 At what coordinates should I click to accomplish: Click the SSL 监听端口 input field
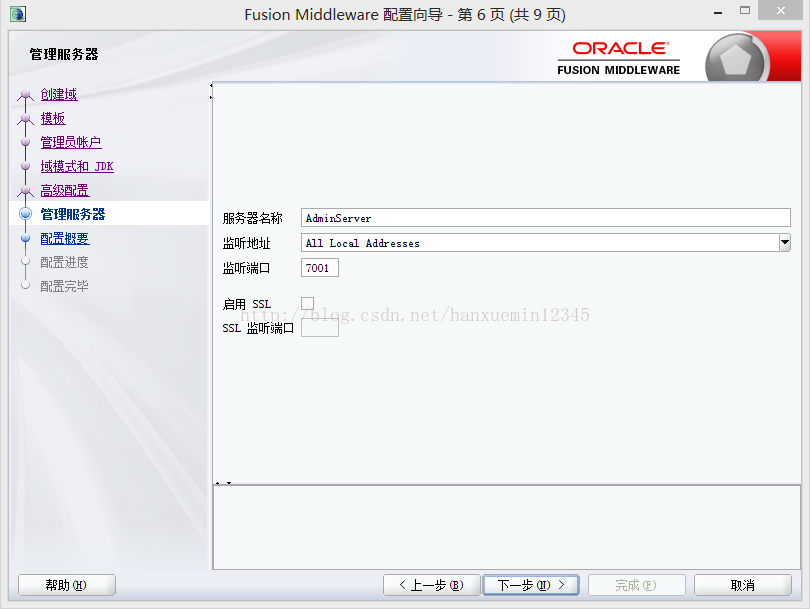point(320,327)
